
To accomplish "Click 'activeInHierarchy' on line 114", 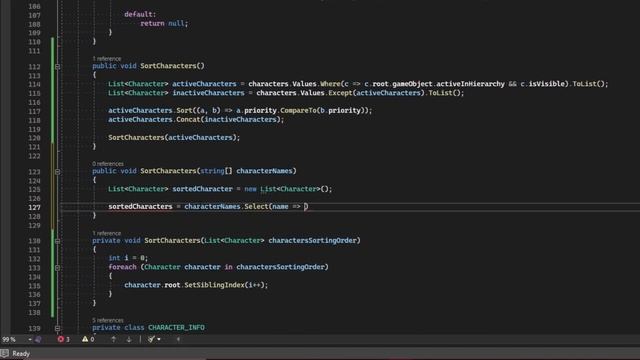I will pyautogui.click(x=470, y=84).
